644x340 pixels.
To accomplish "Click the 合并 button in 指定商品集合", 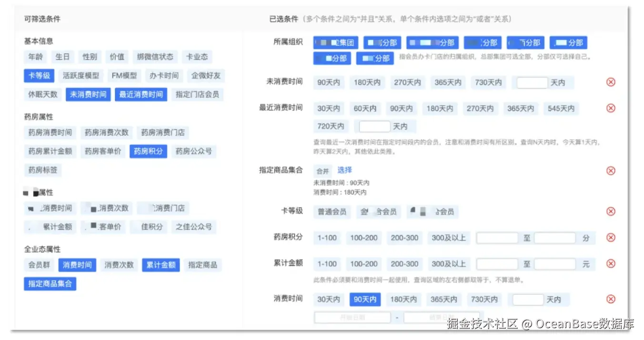I will click(x=323, y=171).
